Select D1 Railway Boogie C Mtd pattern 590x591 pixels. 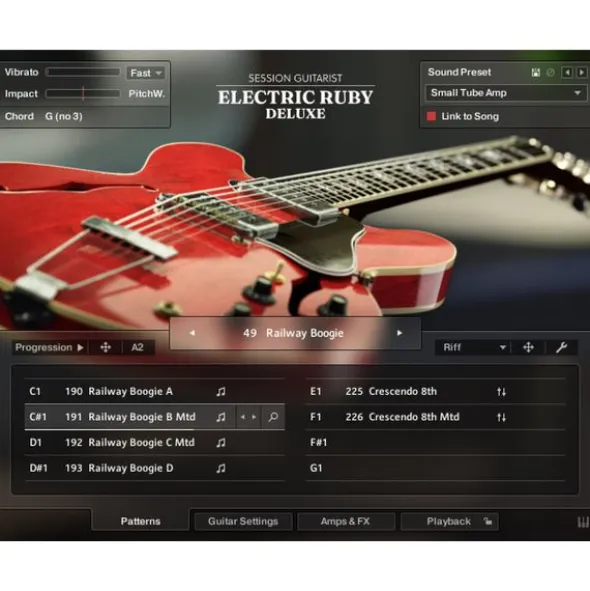point(154,442)
